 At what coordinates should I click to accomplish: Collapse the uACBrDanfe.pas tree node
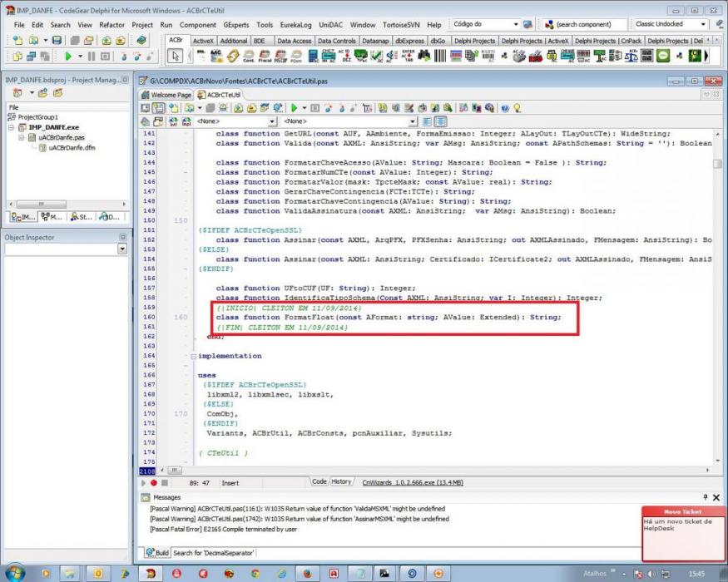(22, 137)
